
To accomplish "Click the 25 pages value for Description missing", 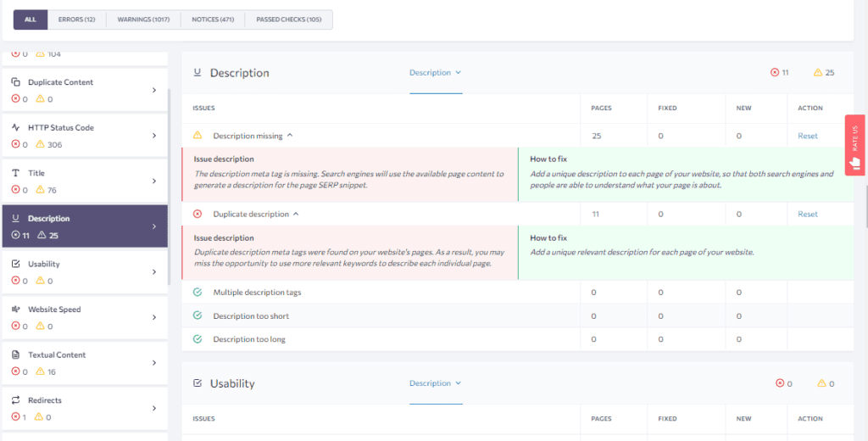I will pyautogui.click(x=596, y=136).
